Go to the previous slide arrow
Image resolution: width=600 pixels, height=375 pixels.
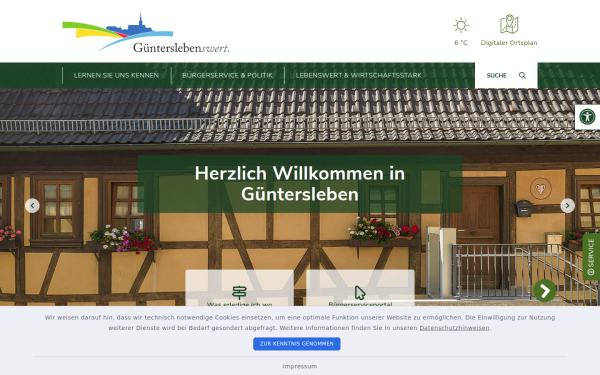click(x=32, y=205)
